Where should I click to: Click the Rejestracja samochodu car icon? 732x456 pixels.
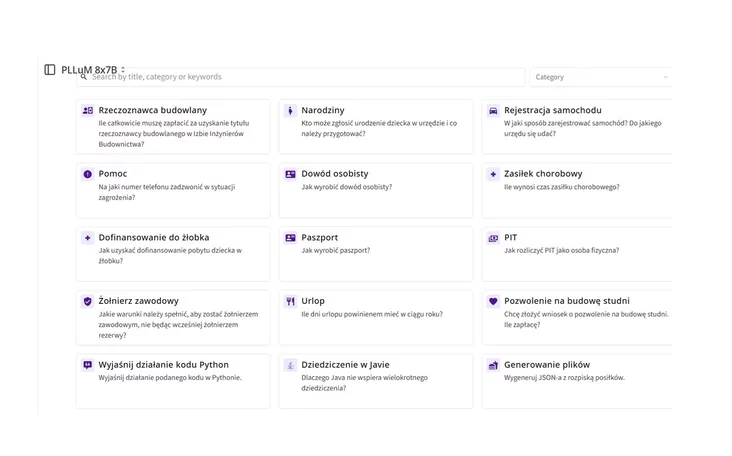tap(493, 110)
